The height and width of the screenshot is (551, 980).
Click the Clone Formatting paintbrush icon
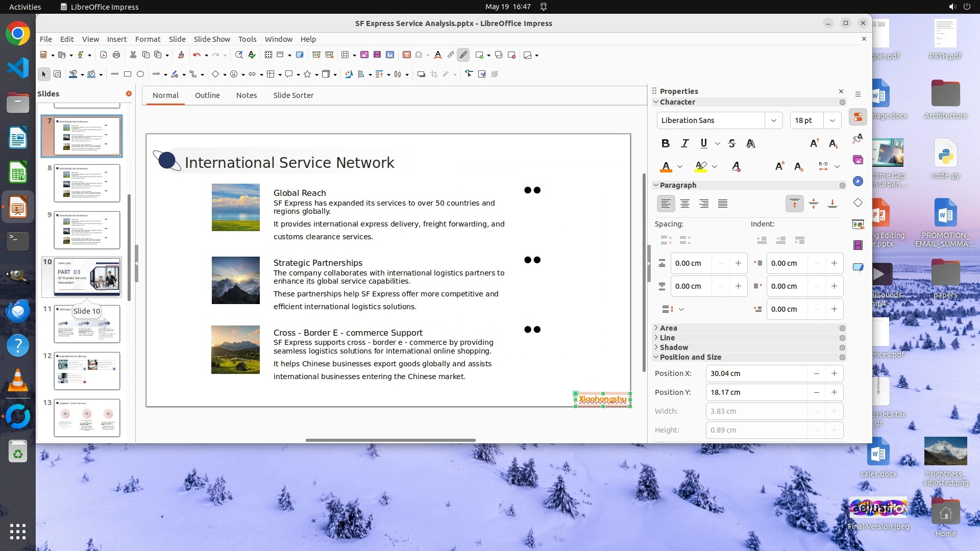pyautogui.click(x=181, y=55)
